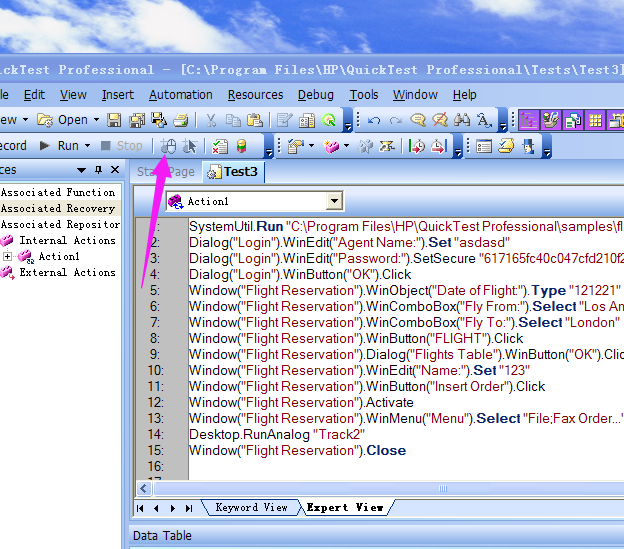Click the Data Table panel title
Screen dimensions: 624x549
tap(162, 536)
